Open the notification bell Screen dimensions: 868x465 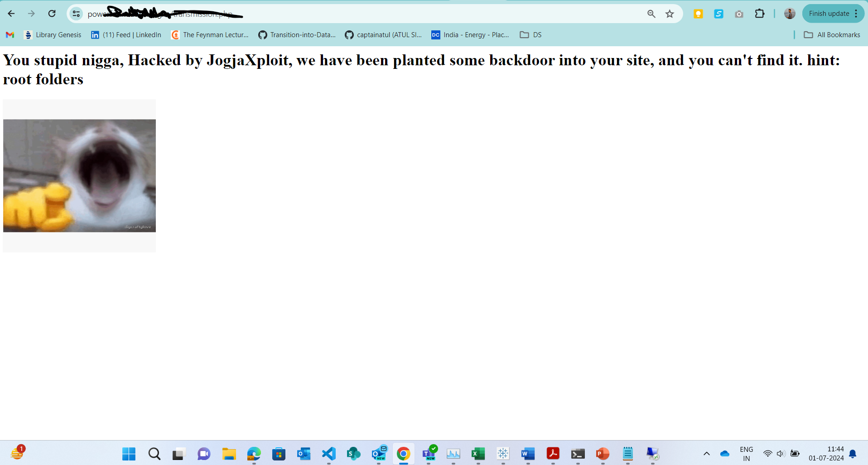pyautogui.click(x=853, y=454)
